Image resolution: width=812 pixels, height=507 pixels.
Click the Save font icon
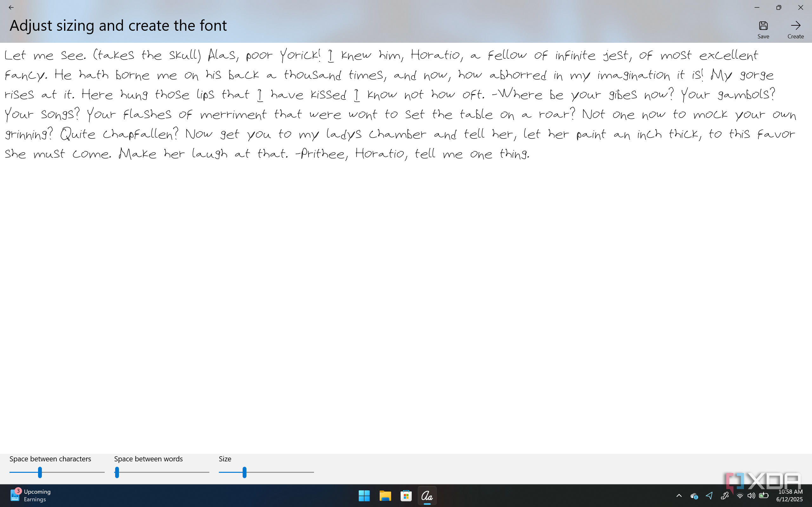[x=763, y=26]
